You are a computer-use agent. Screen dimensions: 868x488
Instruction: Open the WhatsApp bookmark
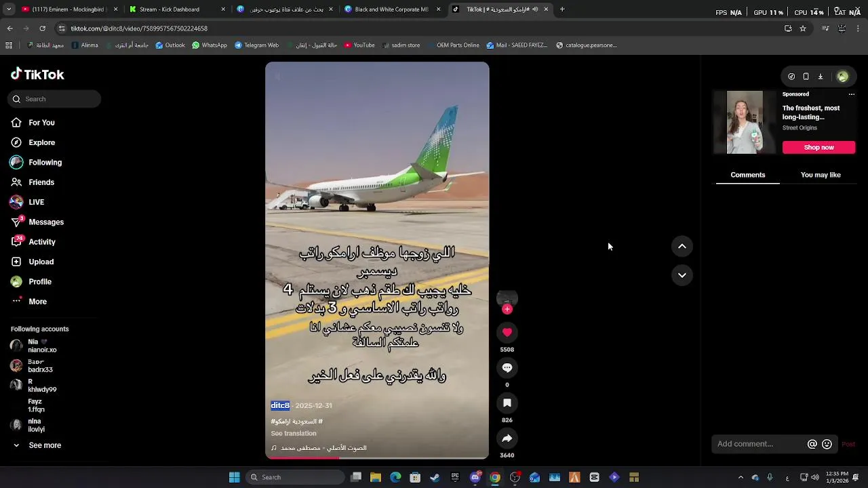point(210,45)
